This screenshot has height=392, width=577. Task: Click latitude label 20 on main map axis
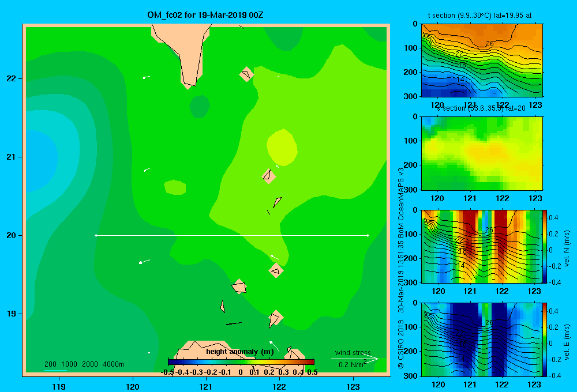tap(11, 235)
